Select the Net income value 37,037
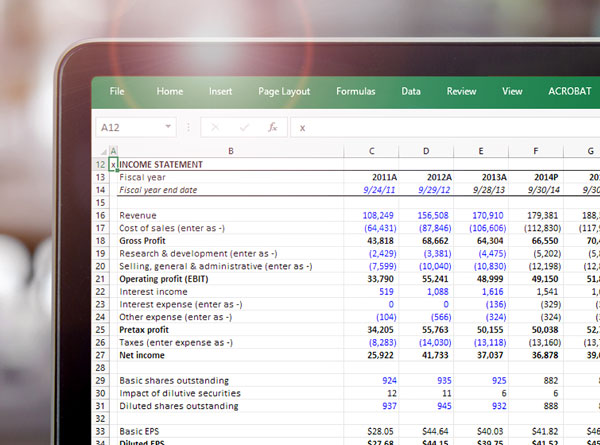 tap(481, 355)
